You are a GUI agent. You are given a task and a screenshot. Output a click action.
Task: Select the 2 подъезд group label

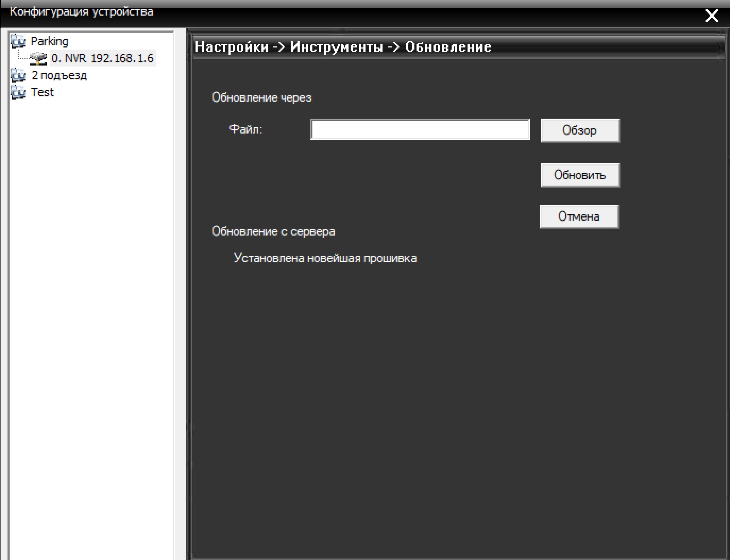click(x=59, y=75)
